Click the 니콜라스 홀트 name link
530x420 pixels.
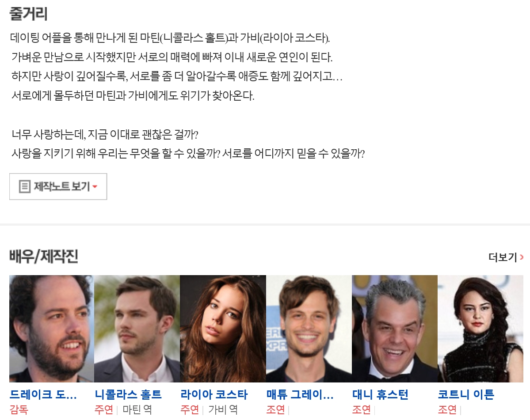pos(128,394)
